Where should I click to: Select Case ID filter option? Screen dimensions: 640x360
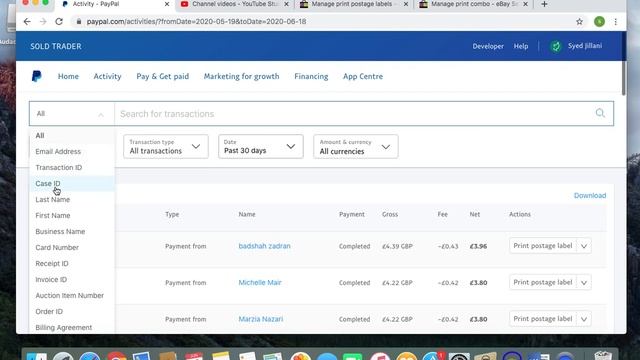72,184
